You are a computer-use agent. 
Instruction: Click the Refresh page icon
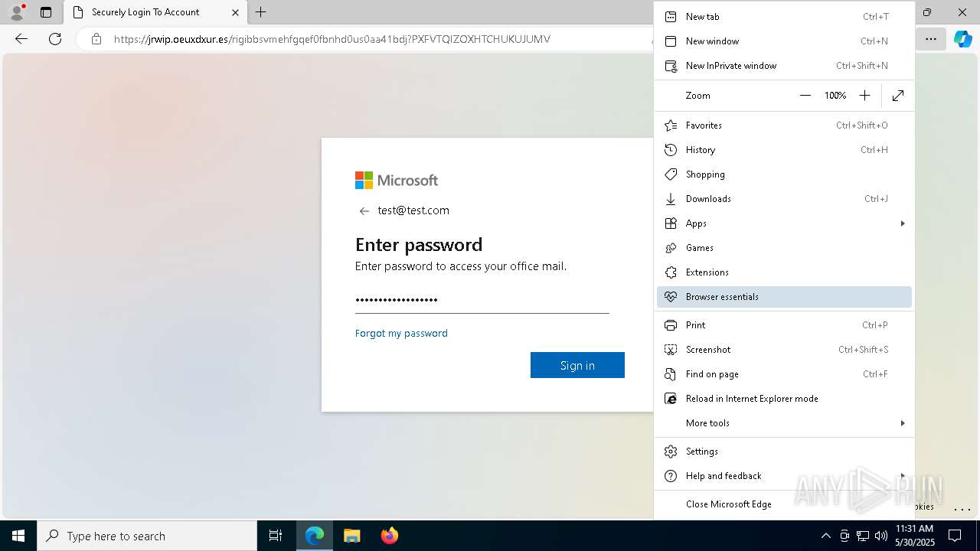pos(55,39)
